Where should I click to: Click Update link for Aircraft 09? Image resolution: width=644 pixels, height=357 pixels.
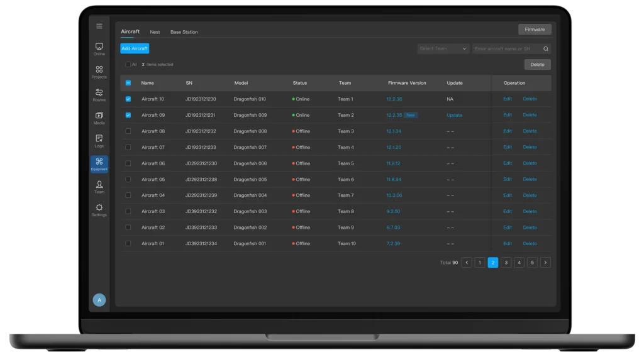tap(454, 116)
